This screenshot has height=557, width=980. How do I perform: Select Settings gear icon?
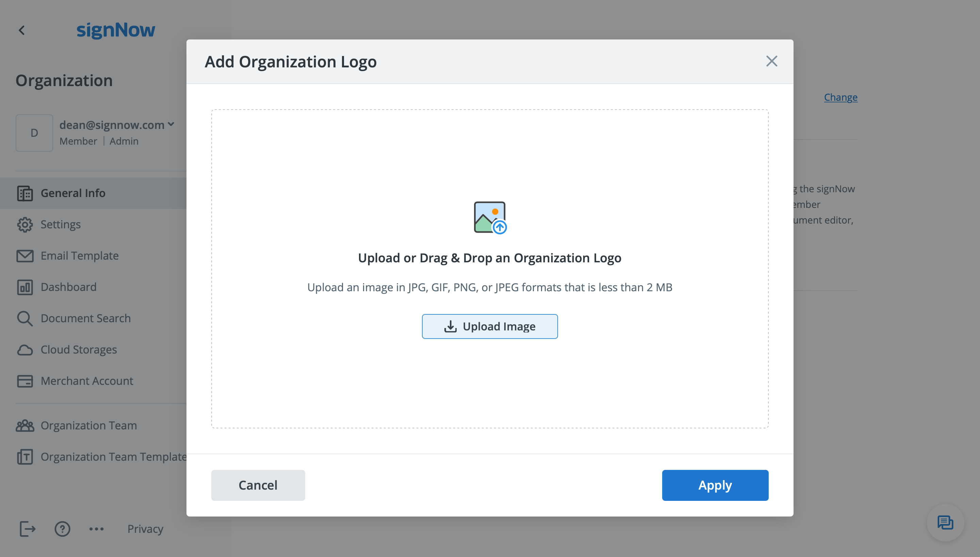25,224
